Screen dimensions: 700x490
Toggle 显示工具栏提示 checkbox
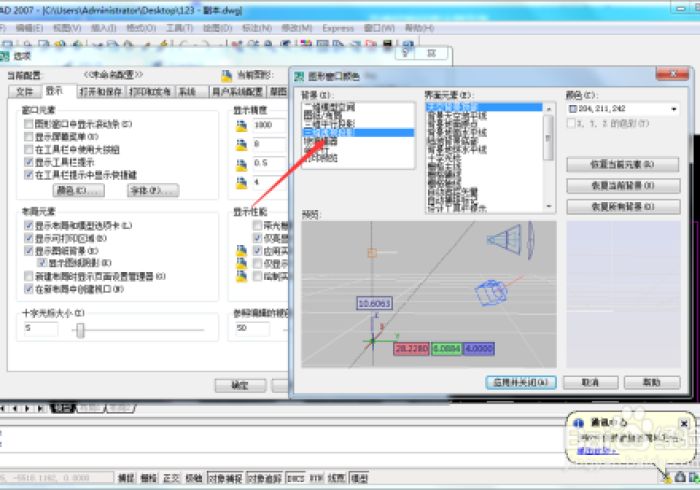[x=29, y=161]
